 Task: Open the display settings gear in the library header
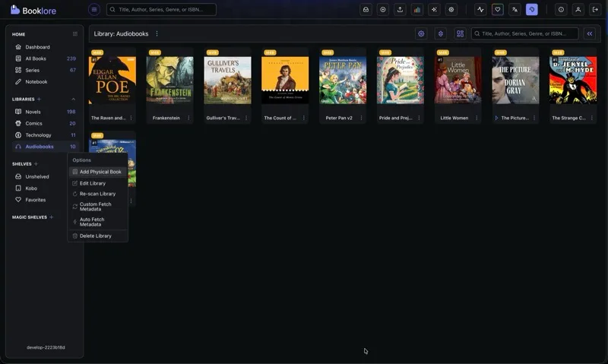421,33
